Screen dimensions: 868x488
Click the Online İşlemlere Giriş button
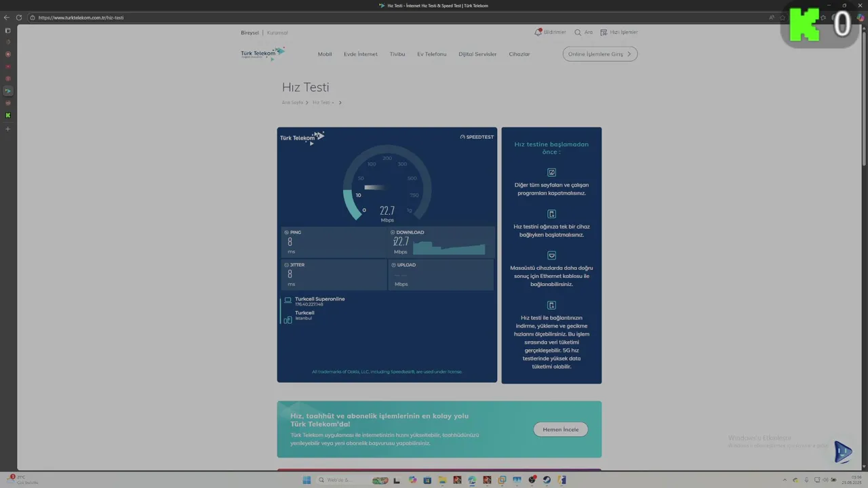click(600, 54)
